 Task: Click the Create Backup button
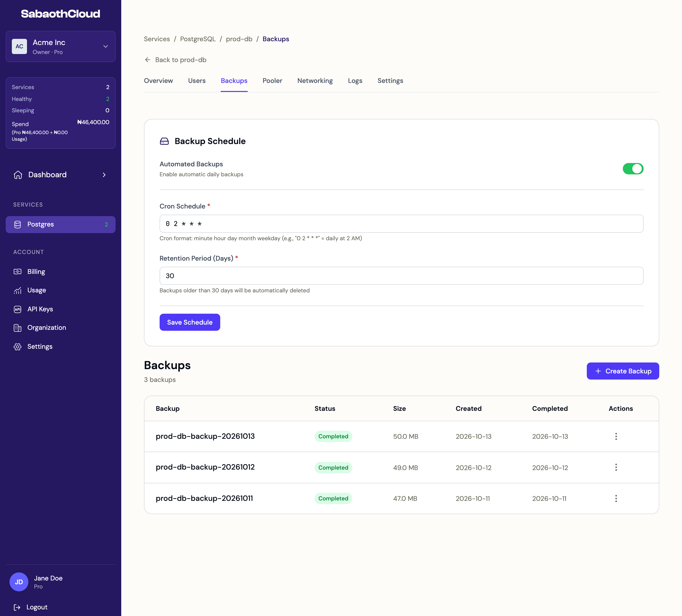point(623,371)
